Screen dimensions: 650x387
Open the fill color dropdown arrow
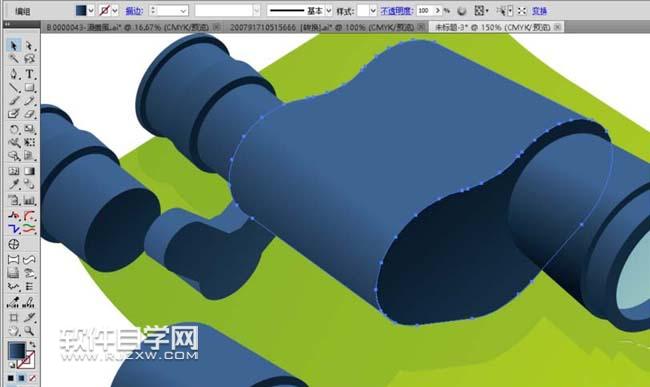click(x=90, y=10)
